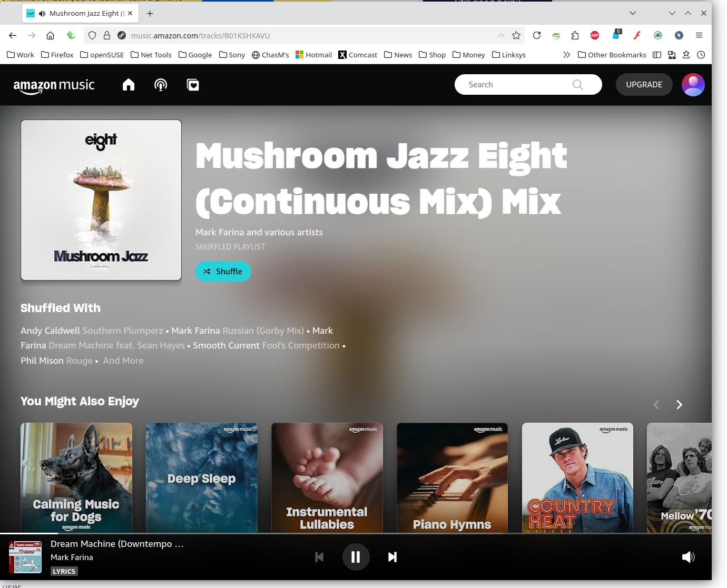The image size is (727, 588).
Task: Click the playback progress bar above the player
Action: click(x=356, y=533)
